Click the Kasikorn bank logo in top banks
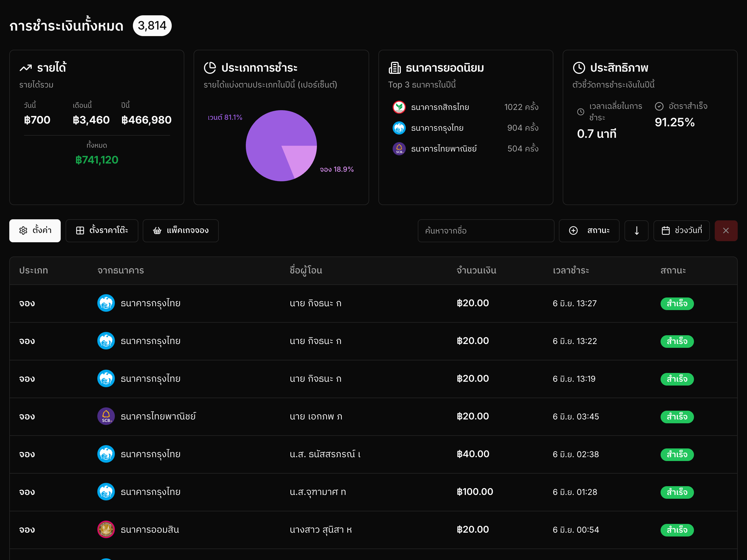The height and width of the screenshot is (560, 747). point(399,107)
